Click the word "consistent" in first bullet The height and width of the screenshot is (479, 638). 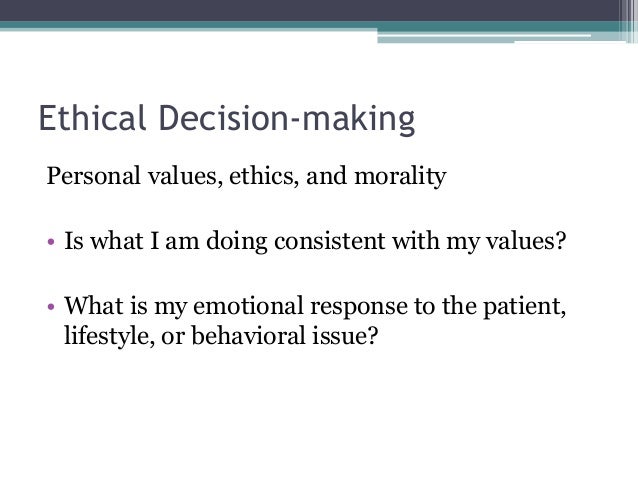click(x=330, y=241)
